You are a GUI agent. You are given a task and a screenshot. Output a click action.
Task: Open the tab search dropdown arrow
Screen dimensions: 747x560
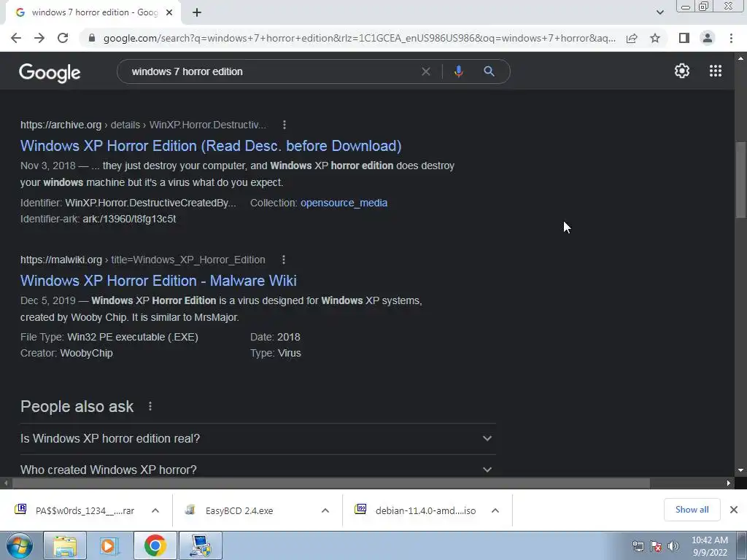(659, 12)
